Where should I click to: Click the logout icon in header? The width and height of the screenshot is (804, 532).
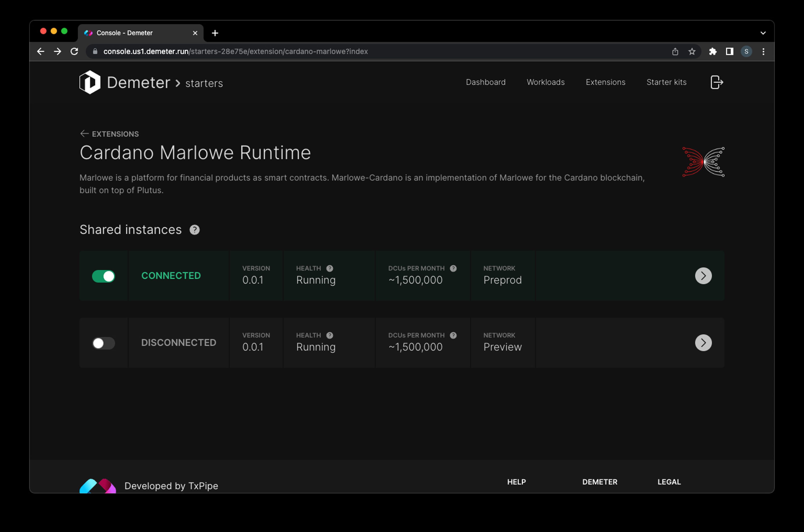coord(716,82)
